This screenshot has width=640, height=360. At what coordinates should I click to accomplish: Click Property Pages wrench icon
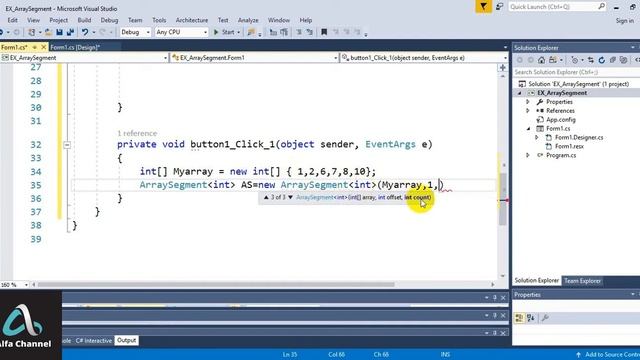point(545,318)
